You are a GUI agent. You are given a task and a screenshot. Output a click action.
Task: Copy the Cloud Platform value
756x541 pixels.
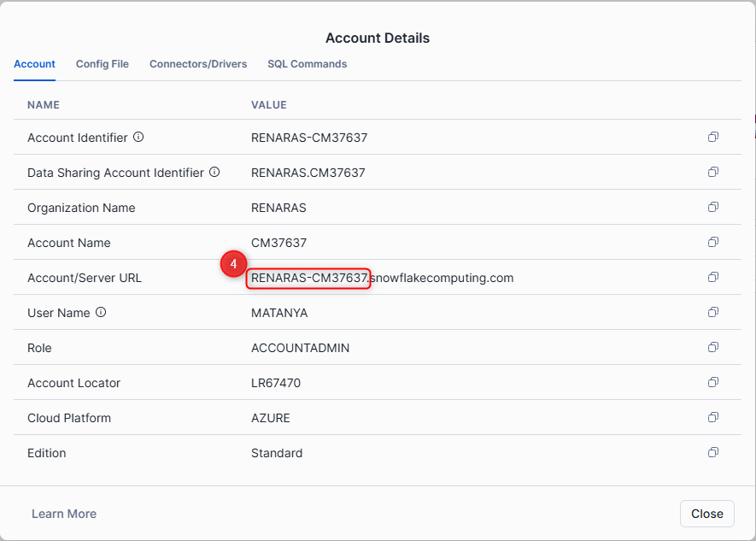(x=713, y=417)
